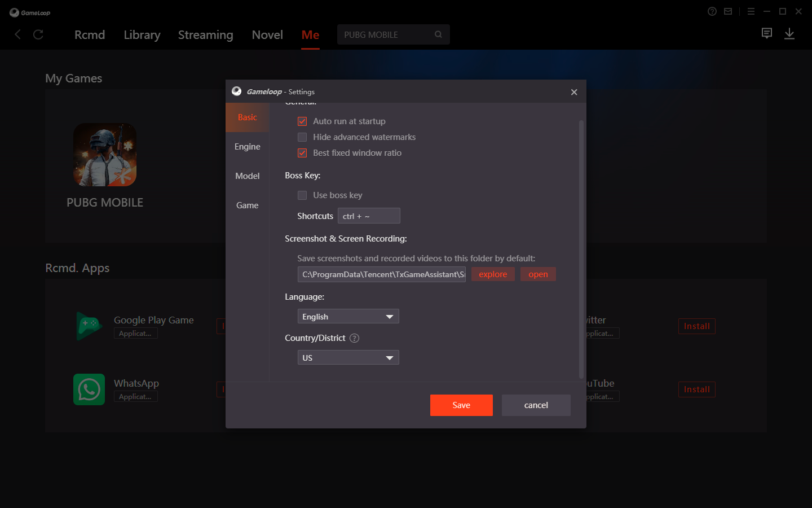Open the feedback note icon
The image size is (812, 508).
click(x=767, y=34)
